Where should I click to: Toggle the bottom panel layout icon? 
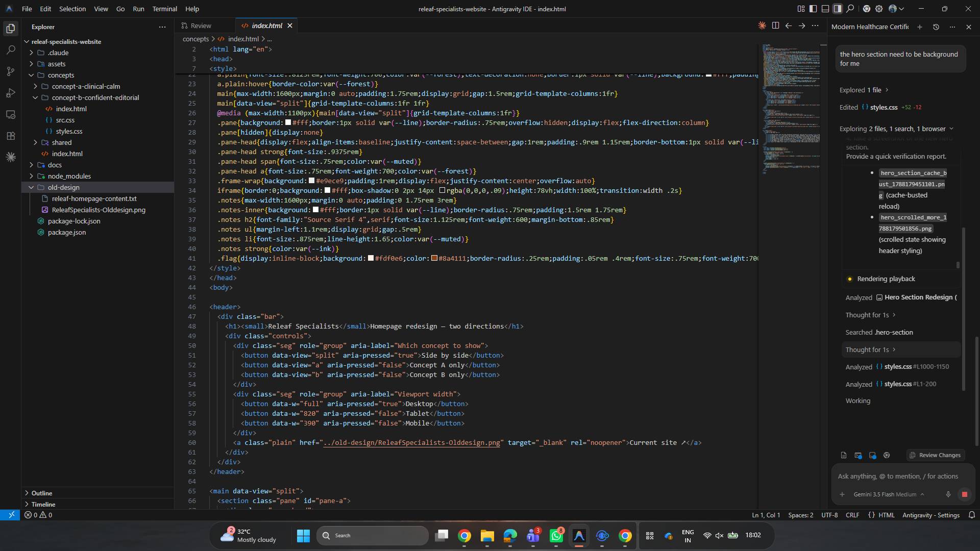click(825, 9)
